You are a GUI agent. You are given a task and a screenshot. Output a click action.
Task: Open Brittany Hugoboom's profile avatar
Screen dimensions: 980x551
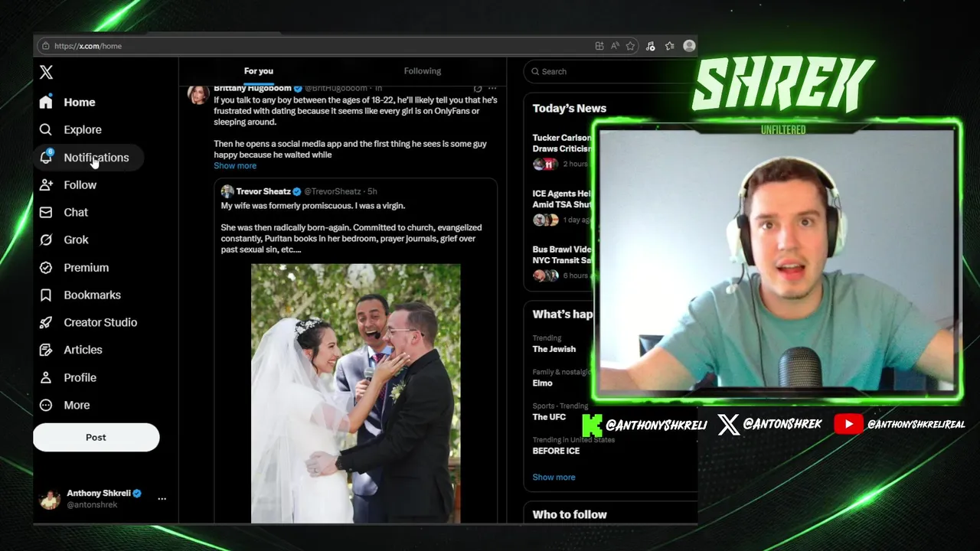pyautogui.click(x=198, y=93)
